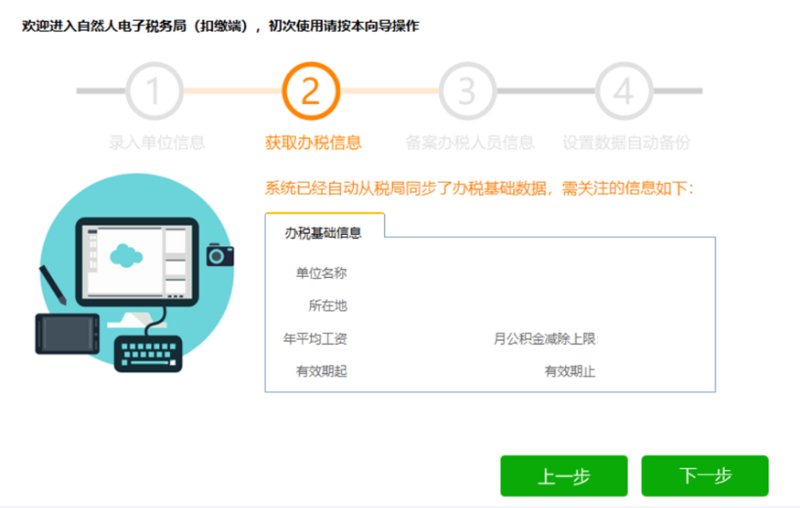Click the 单位名称 field
The height and width of the screenshot is (508, 800).
pyautogui.click(x=321, y=273)
